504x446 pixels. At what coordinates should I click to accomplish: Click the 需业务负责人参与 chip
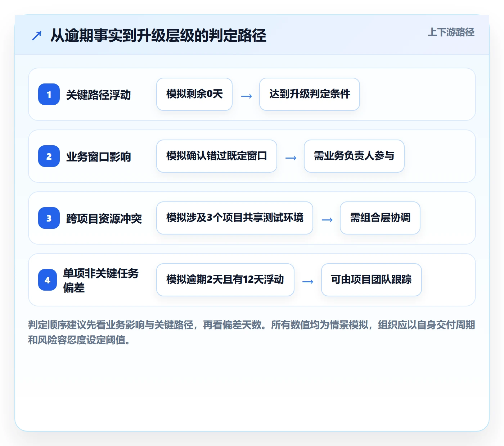point(354,156)
